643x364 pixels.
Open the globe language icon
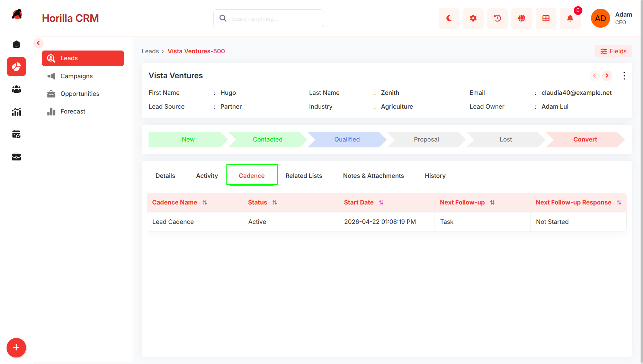(522, 18)
